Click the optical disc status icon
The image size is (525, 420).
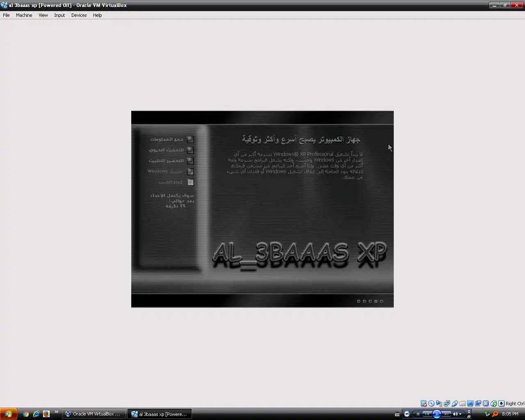point(431,404)
